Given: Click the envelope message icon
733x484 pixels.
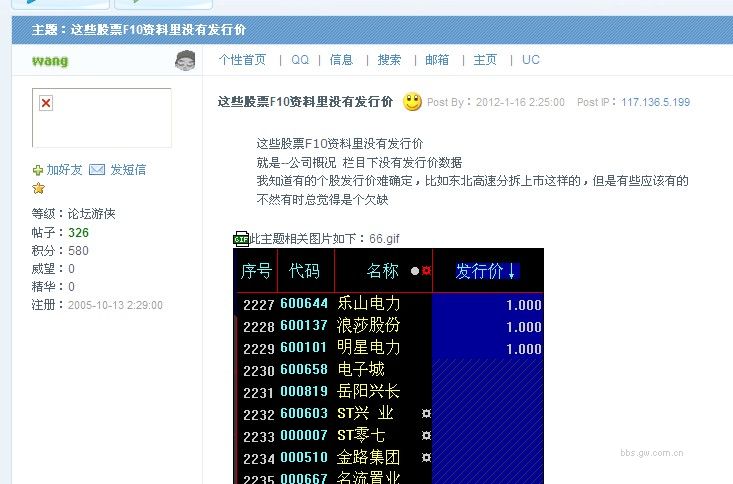Looking at the screenshot, I should coord(97,169).
